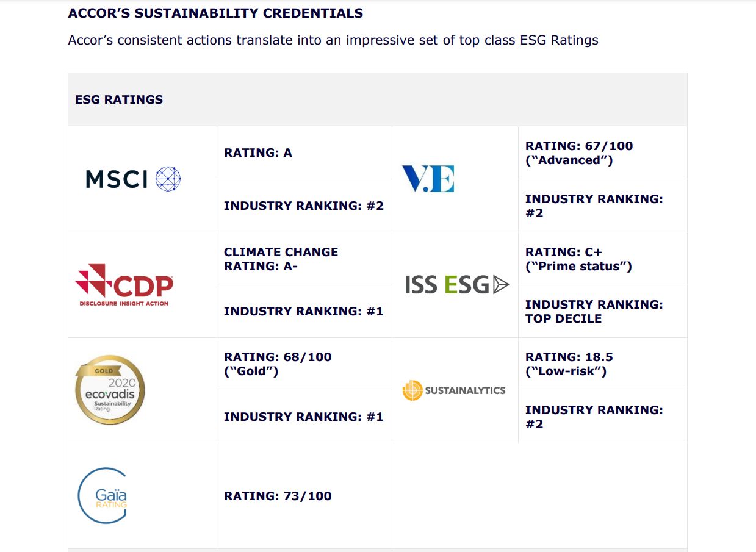Select the ESG RATINGS table header
The image size is (756, 552).
pos(378,99)
